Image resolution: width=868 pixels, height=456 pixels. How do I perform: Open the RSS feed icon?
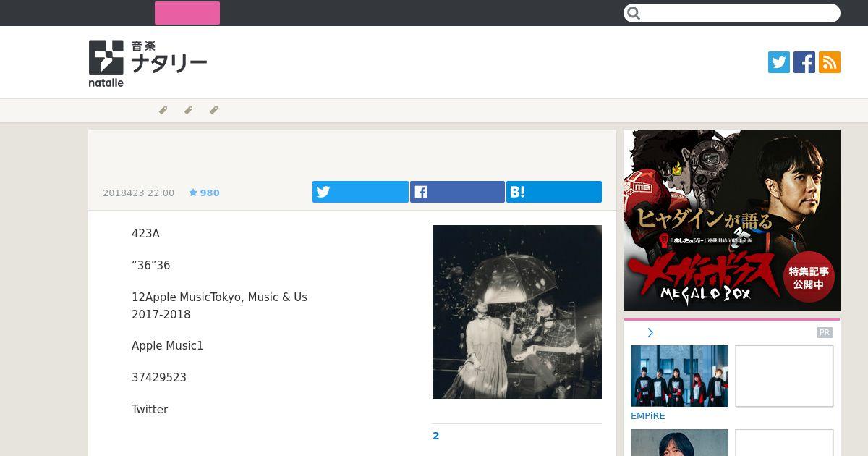830,62
